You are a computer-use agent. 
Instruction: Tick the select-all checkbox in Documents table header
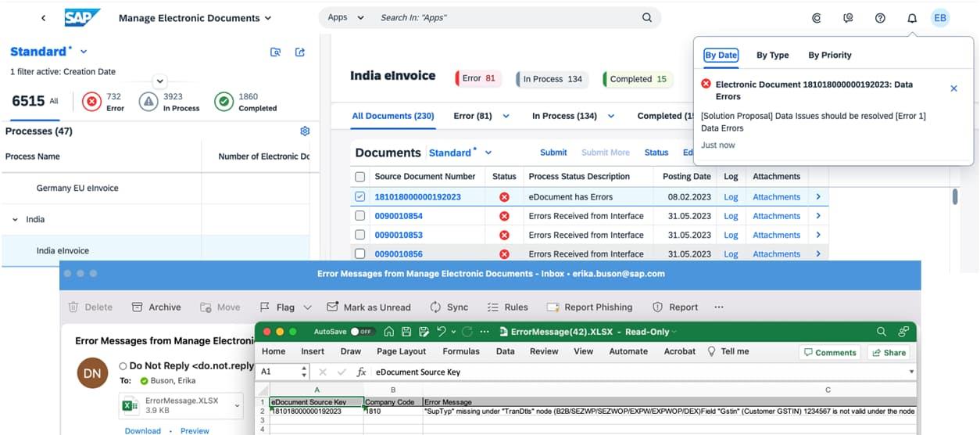(360, 177)
